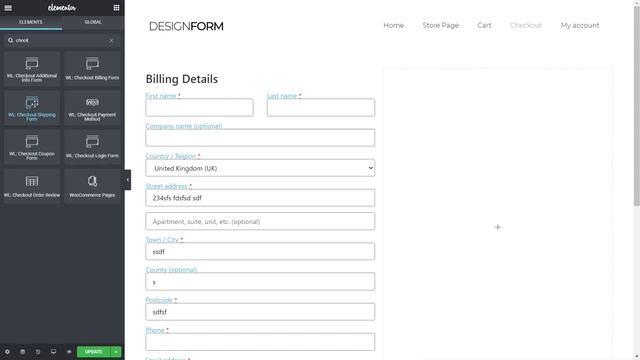Click the Billing Details heading

(x=182, y=79)
